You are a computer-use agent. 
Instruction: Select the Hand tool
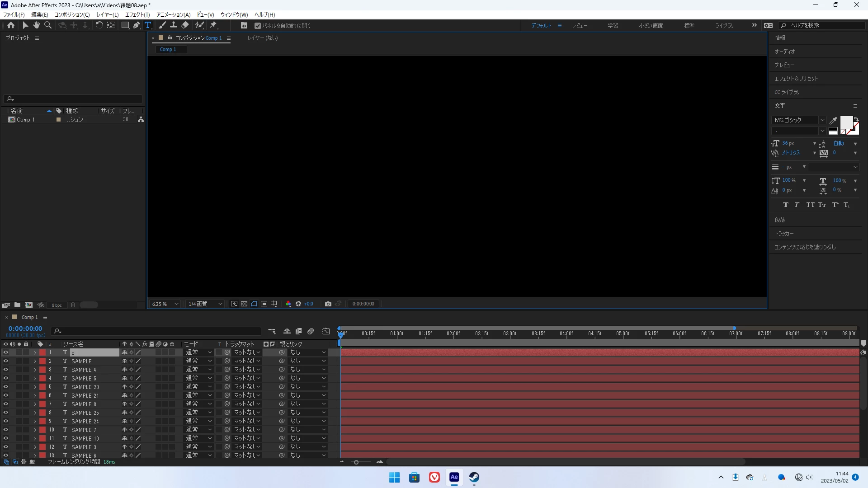(x=36, y=25)
